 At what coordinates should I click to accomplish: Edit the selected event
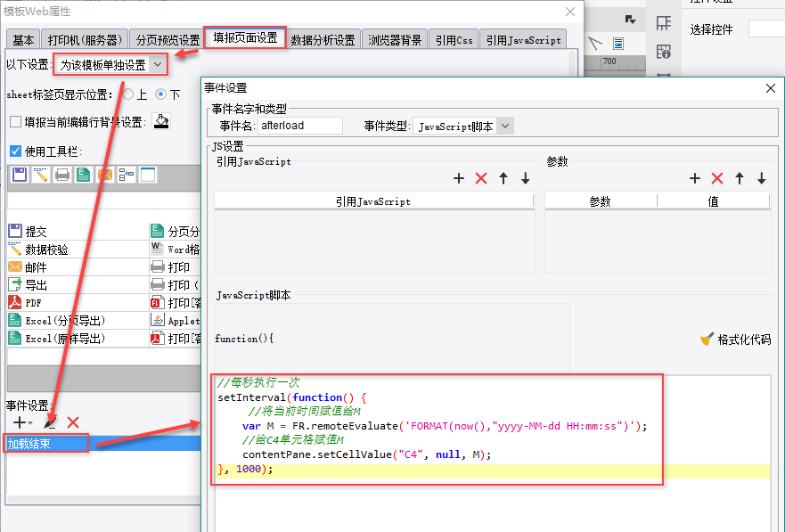pyautogui.click(x=50, y=422)
